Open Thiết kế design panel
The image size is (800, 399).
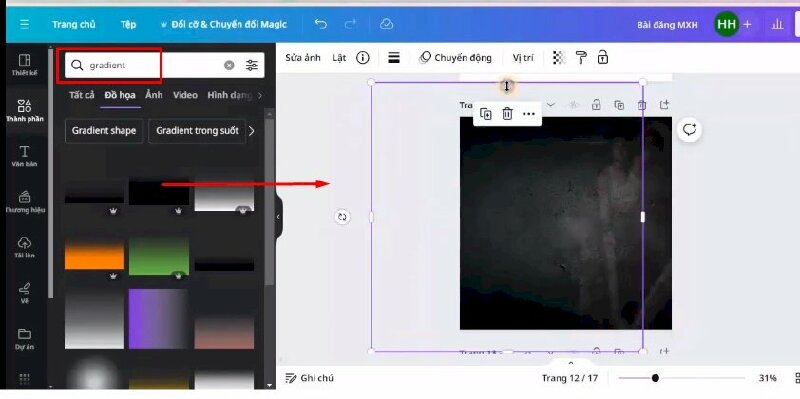click(24, 65)
